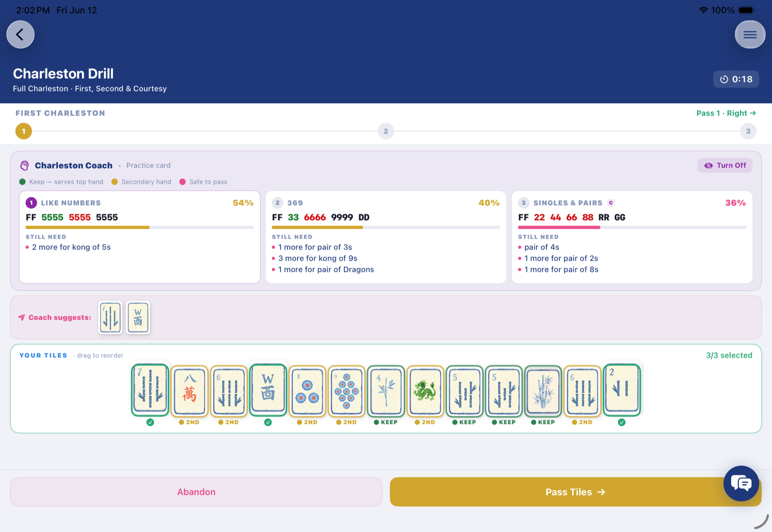Tap 'Keep — serves top hand' legend
This screenshot has height=532, width=772.
click(61, 182)
